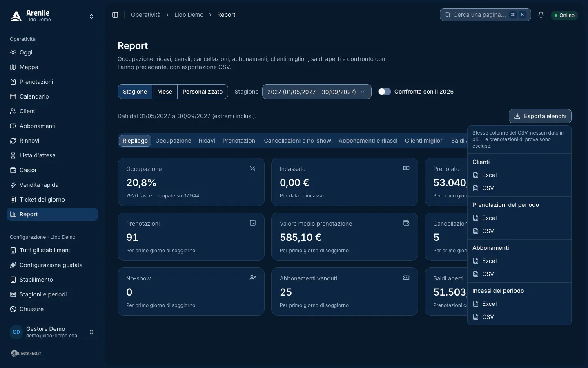Open Rinnovi in the sidebar
Viewport: 588px width, 368px height.
tap(52, 141)
